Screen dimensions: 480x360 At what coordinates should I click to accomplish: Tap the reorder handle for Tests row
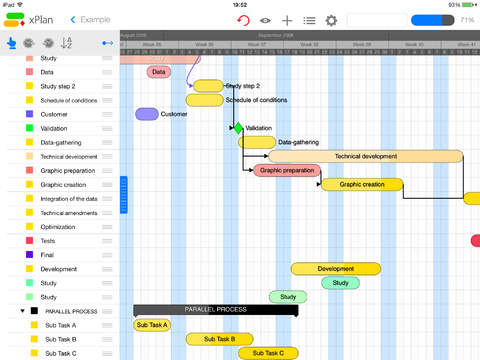(107, 241)
